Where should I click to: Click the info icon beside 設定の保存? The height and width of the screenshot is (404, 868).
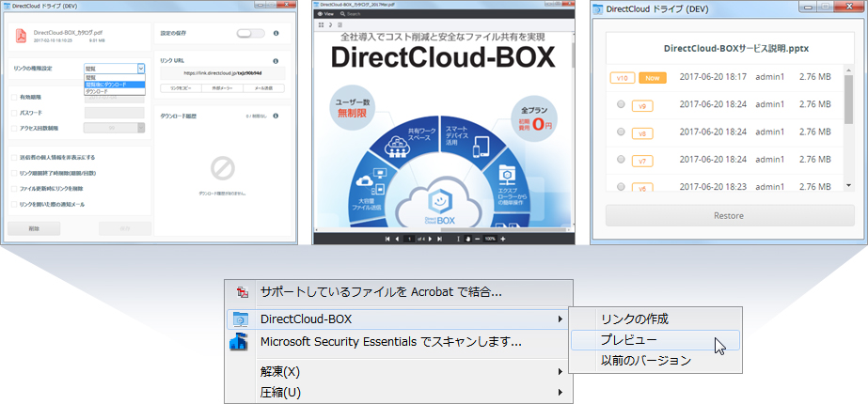click(276, 34)
